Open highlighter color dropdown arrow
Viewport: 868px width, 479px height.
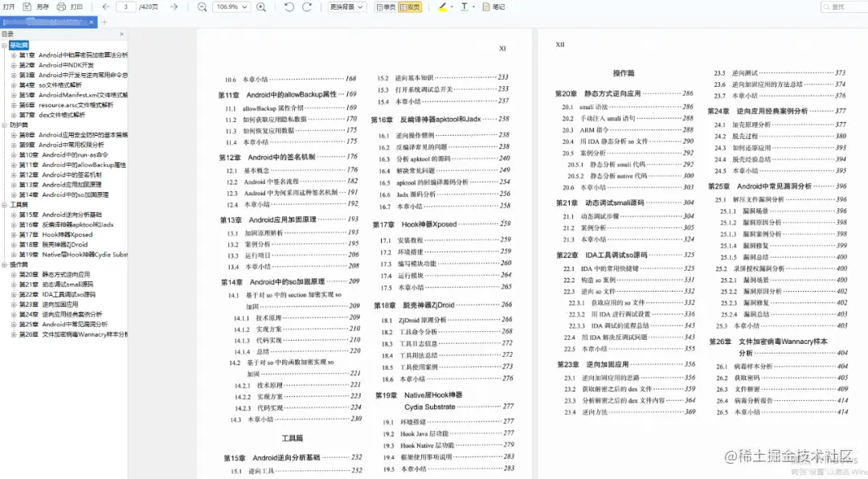pyautogui.click(x=452, y=6)
